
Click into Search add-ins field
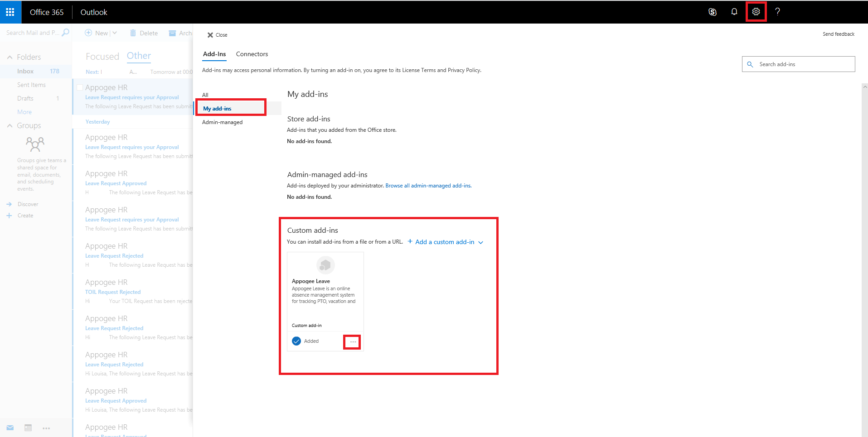[799, 64]
